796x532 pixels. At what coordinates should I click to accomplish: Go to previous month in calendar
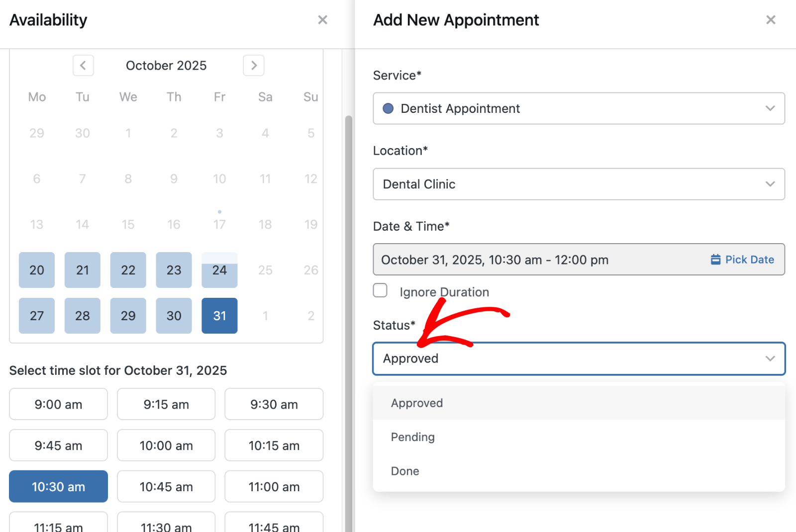[83, 66]
